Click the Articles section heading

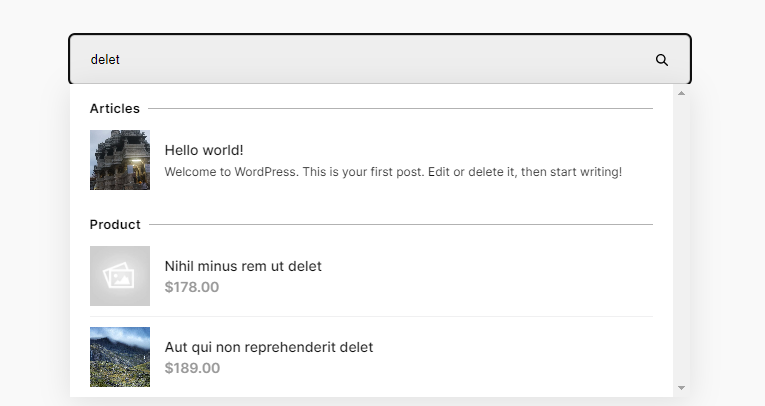tap(115, 108)
